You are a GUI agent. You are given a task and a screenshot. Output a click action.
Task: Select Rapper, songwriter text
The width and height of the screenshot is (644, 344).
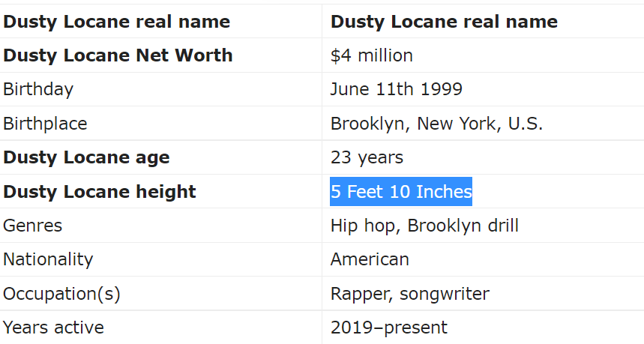(x=410, y=294)
